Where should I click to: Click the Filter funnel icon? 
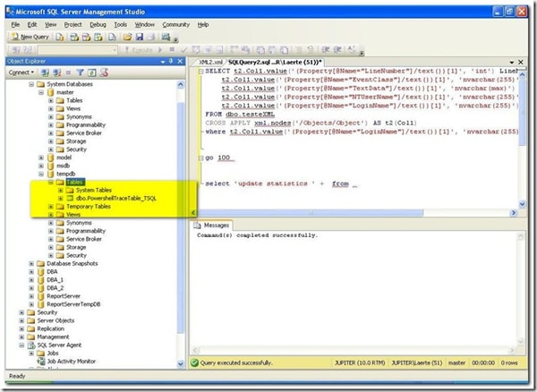[81, 72]
